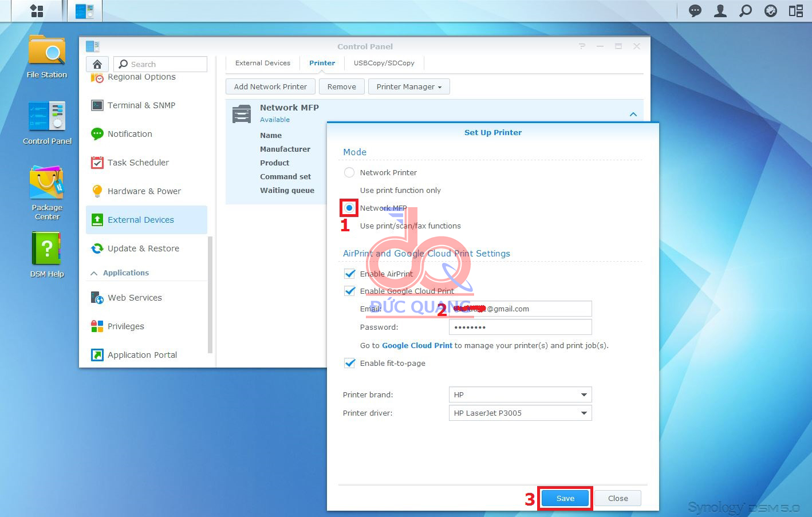
Task: Click the Remove printer button
Action: coord(342,86)
